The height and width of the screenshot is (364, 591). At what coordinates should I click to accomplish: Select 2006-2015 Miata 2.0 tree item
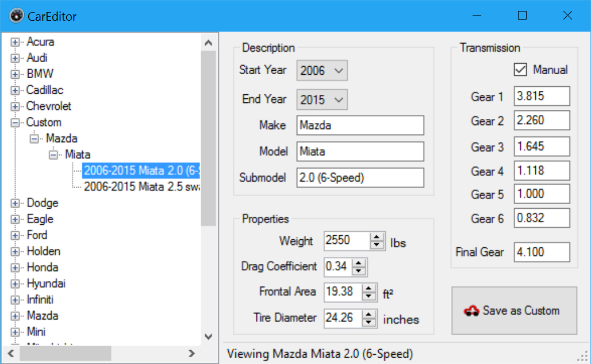coord(141,171)
